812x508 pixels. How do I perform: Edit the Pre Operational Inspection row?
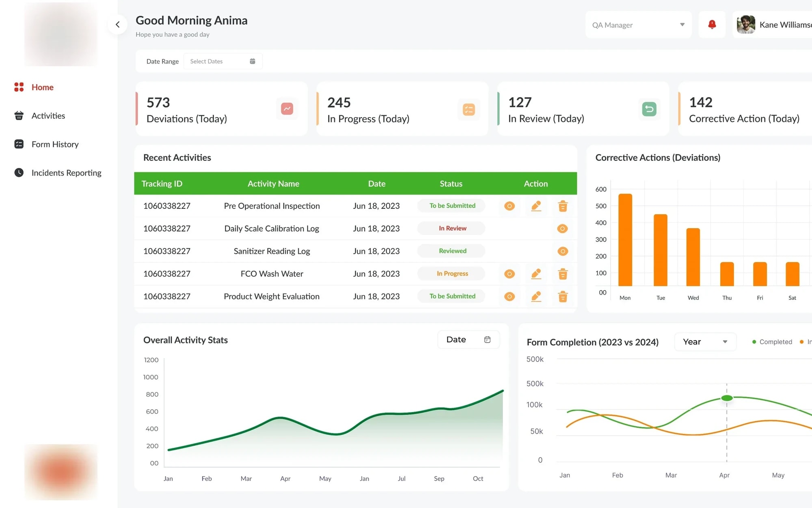pyautogui.click(x=536, y=206)
